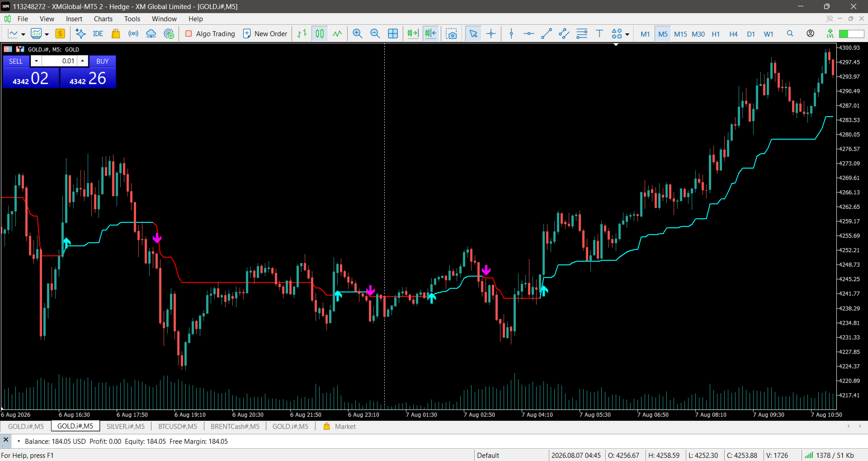868x461 pixels.
Task: Draw a horizontal line on the chart
Action: click(x=529, y=33)
